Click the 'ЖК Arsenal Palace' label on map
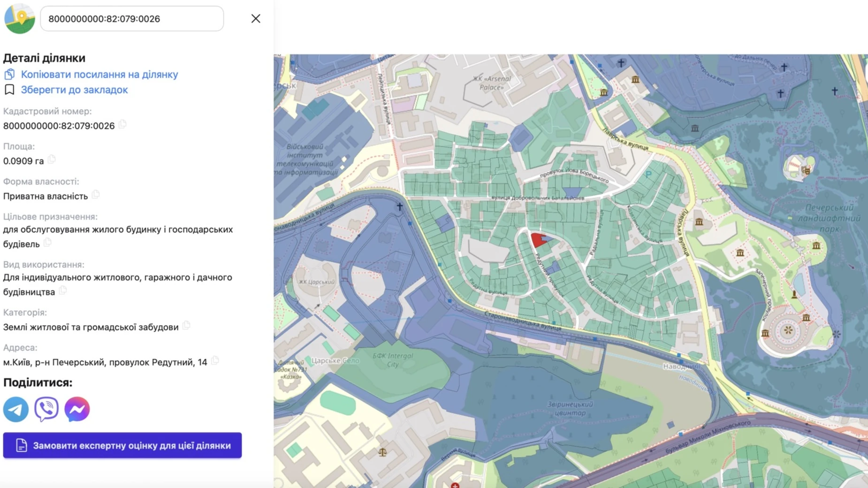Viewport: 868px width, 488px height. pos(491,83)
